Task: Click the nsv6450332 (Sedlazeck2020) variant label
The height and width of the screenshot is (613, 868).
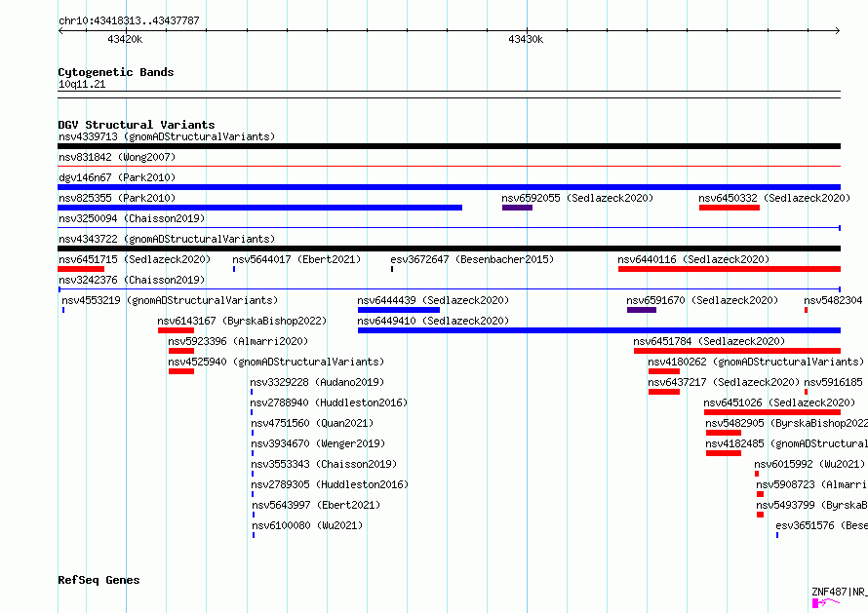Action: 774,198
